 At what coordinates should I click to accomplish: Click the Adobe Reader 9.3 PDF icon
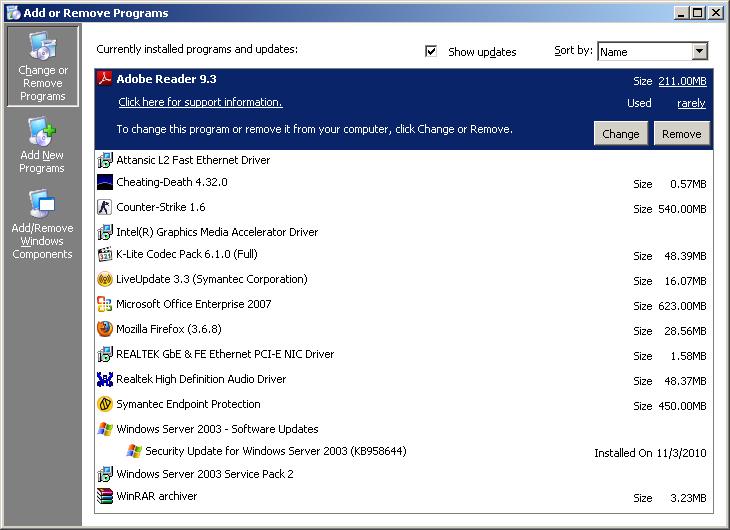tap(105, 78)
